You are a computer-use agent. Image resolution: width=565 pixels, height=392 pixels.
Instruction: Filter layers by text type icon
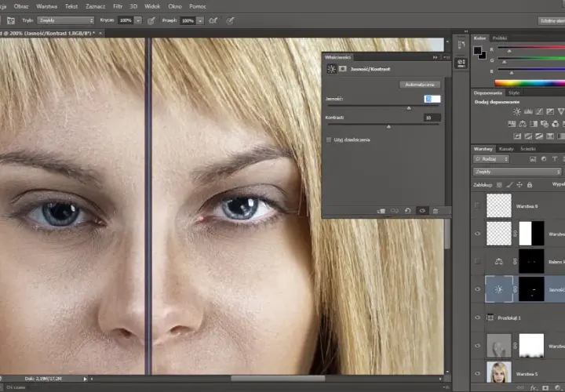pyautogui.click(x=554, y=158)
